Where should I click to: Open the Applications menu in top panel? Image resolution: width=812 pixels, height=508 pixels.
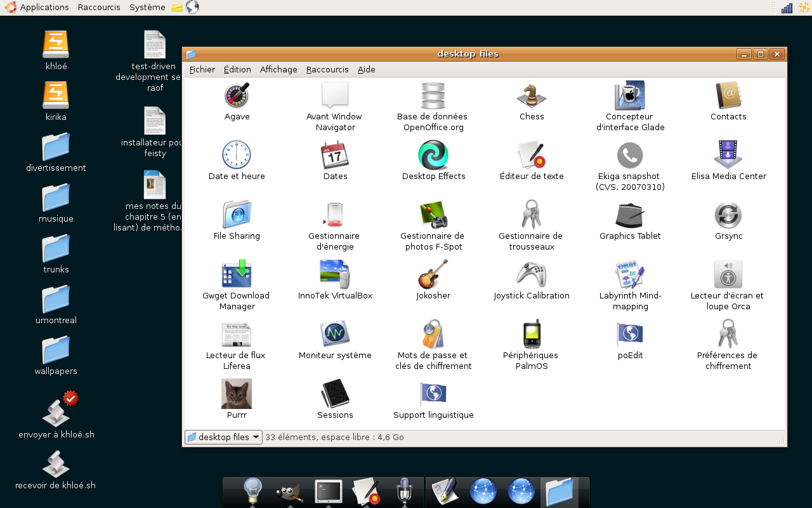click(37, 7)
